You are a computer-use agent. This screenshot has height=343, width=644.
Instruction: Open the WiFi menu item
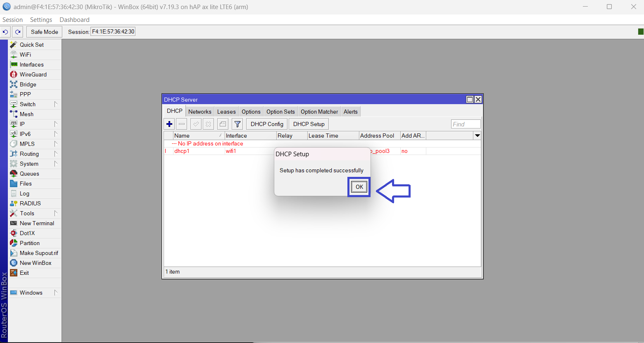[x=35, y=55]
